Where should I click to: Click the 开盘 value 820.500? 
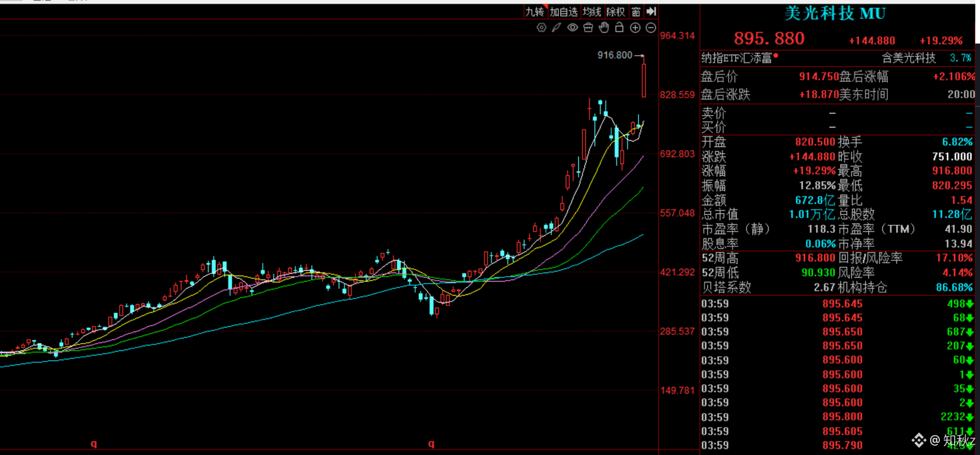pyautogui.click(x=815, y=142)
